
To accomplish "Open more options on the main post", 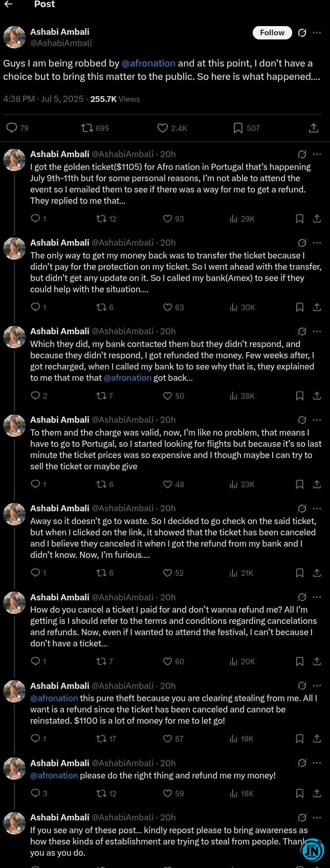I will [317, 33].
